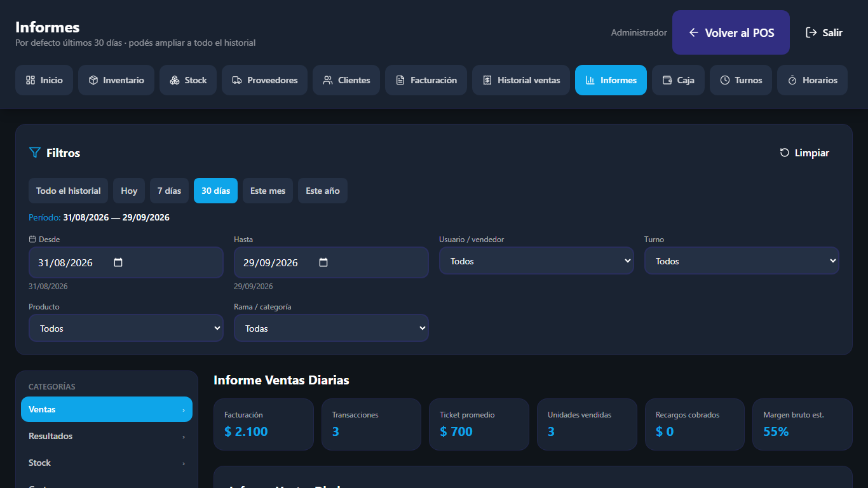Select the Ventas category
The image size is (868, 488).
(107, 409)
